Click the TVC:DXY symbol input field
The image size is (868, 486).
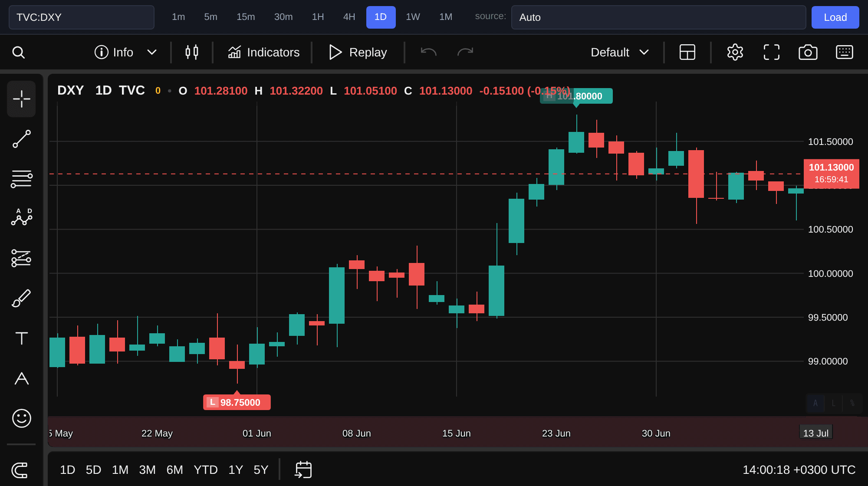coord(82,17)
